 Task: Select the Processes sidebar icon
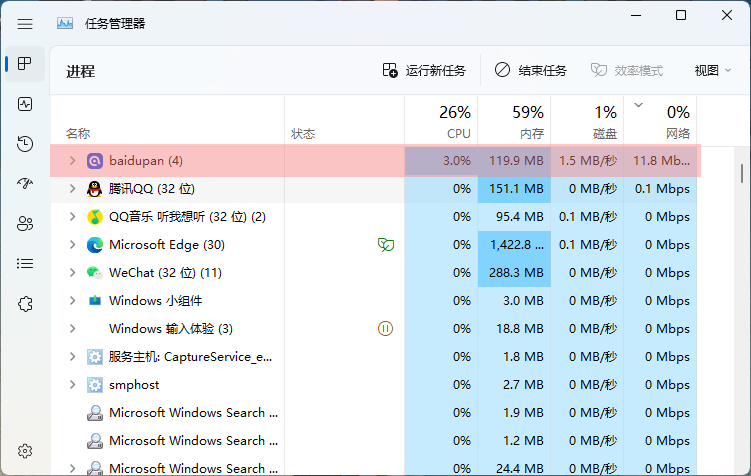[25, 64]
